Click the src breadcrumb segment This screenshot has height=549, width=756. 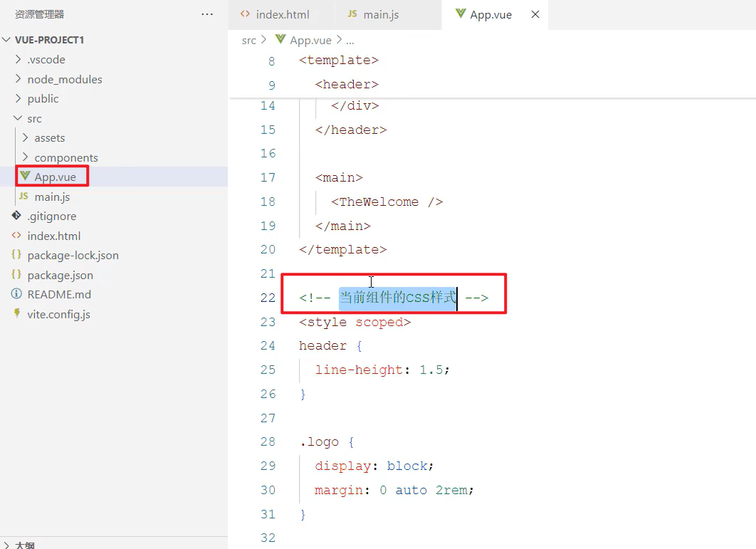click(248, 41)
